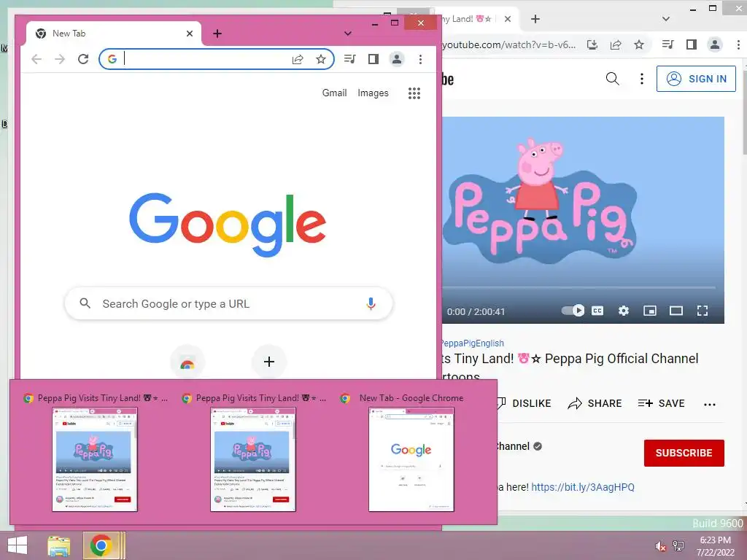Click Gmail link
Screen dimensions: 747x560
click(334, 93)
